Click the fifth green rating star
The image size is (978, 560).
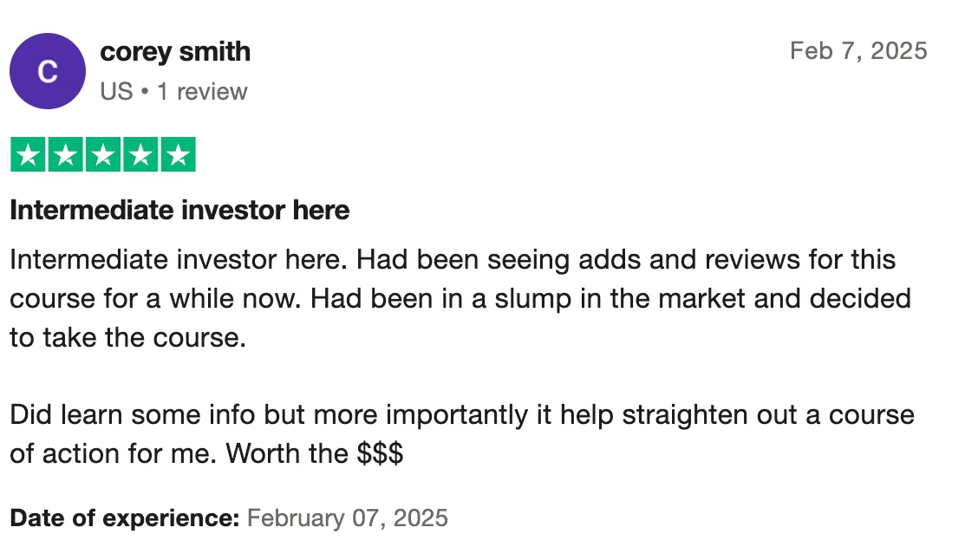[179, 154]
